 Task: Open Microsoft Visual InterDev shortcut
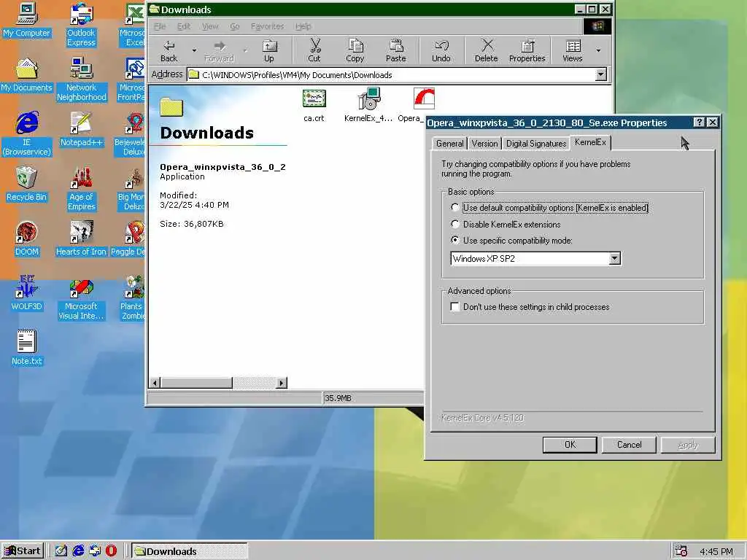(81, 298)
